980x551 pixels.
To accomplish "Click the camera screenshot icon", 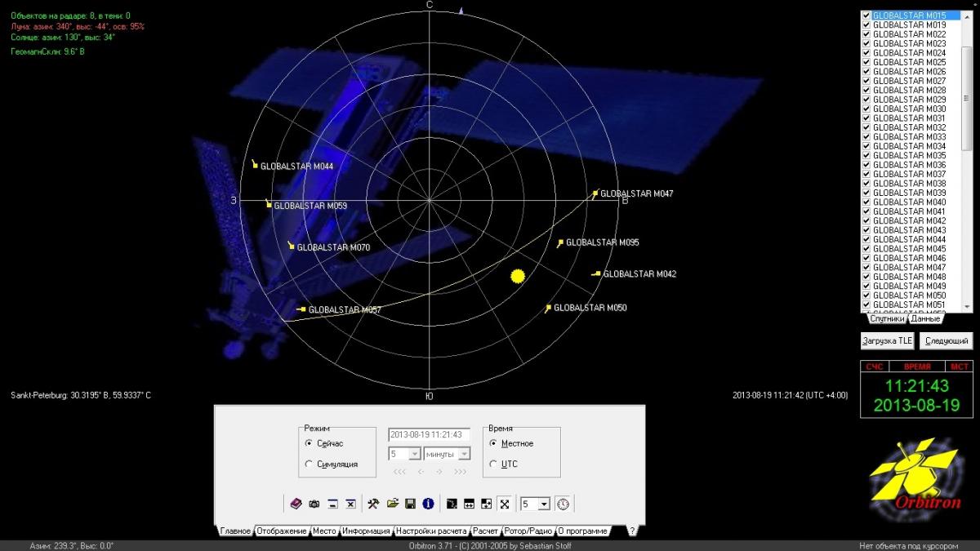I will click(314, 504).
